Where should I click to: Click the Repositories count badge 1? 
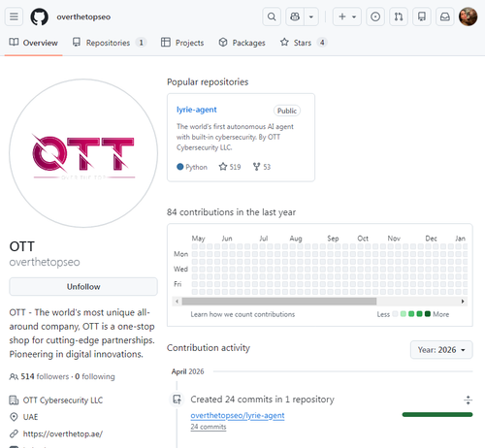[x=141, y=43]
